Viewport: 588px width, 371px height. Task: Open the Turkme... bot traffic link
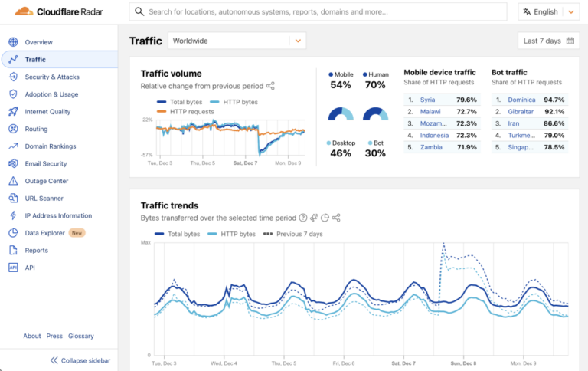[x=521, y=135]
